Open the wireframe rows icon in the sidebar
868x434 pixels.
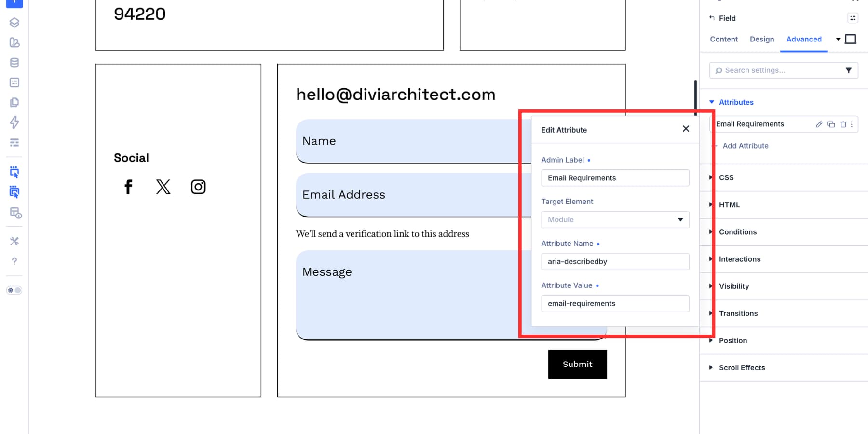pyautogui.click(x=14, y=142)
